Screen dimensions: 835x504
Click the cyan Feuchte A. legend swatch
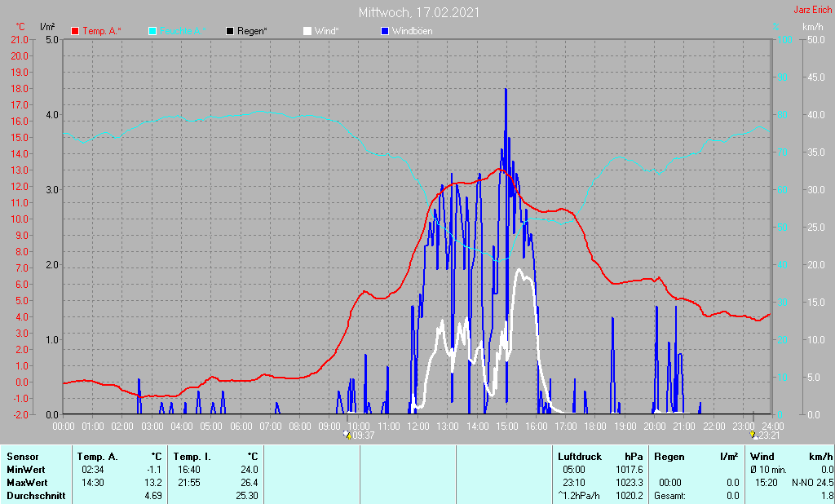(x=152, y=31)
